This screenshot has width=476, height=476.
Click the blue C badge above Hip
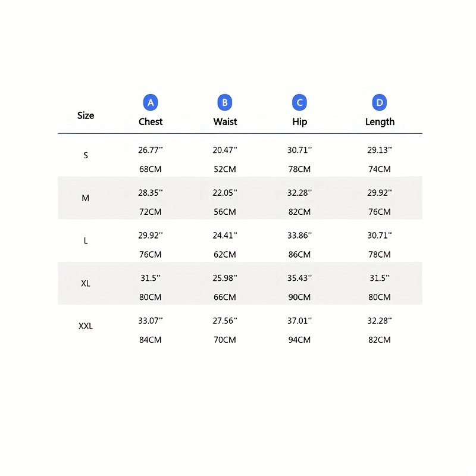pyautogui.click(x=299, y=102)
